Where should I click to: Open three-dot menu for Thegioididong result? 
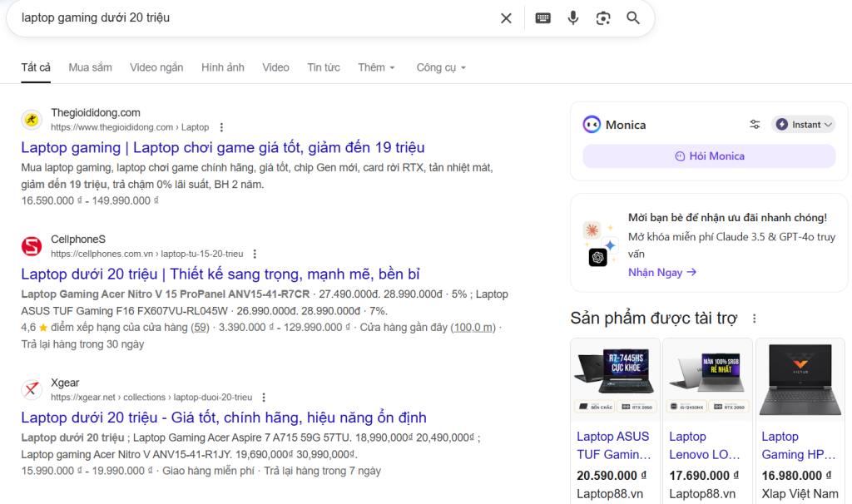[221, 127]
